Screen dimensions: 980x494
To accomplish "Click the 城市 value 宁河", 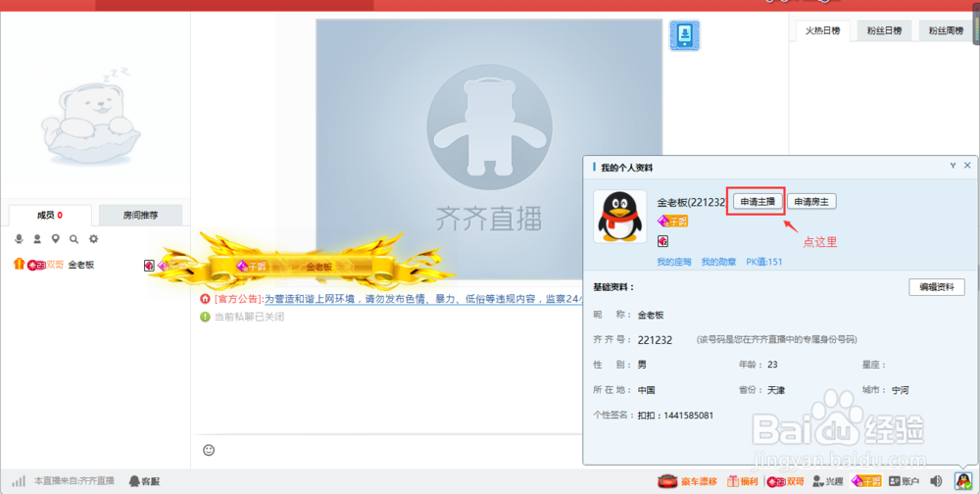I will point(900,390).
